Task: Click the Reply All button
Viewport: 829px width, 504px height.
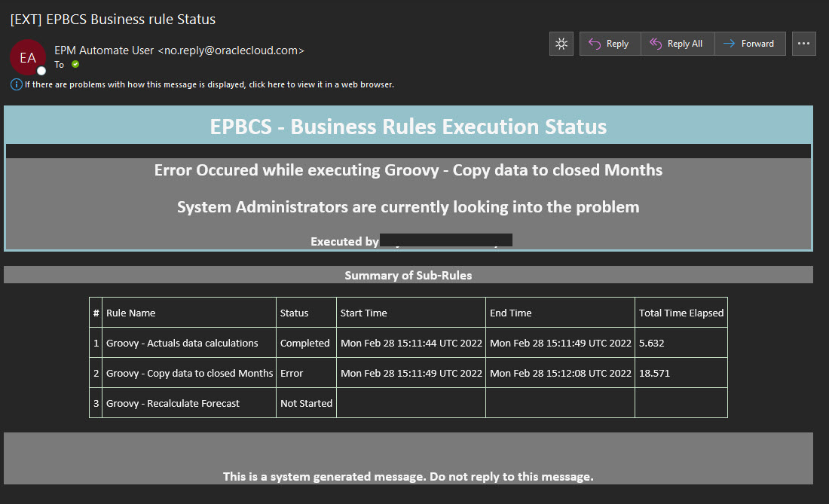Action: pos(678,44)
